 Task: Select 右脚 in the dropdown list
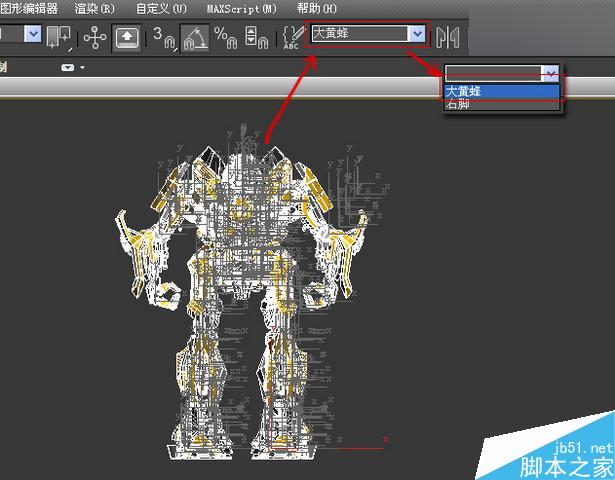[x=502, y=104]
